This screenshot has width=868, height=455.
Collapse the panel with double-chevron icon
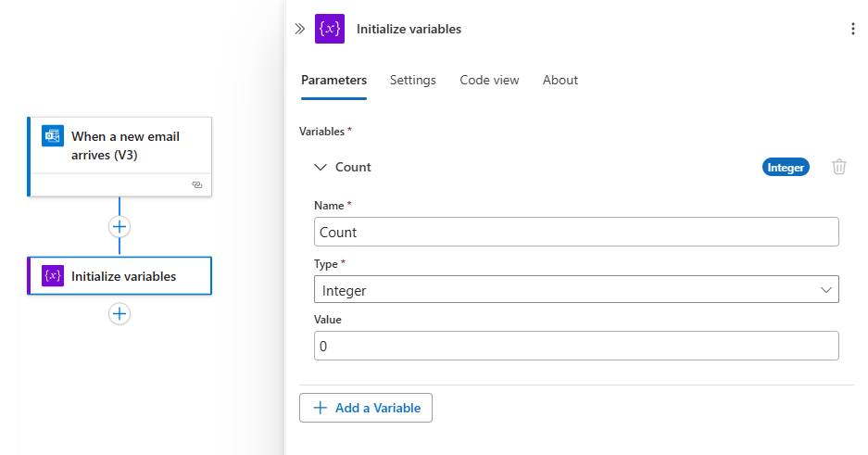click(x=299, y=29)
